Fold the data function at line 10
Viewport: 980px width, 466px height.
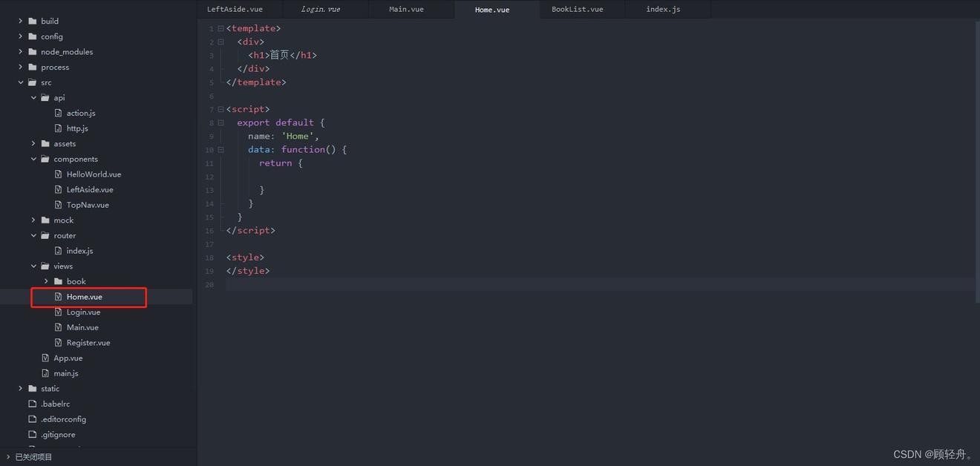(220, 150)
